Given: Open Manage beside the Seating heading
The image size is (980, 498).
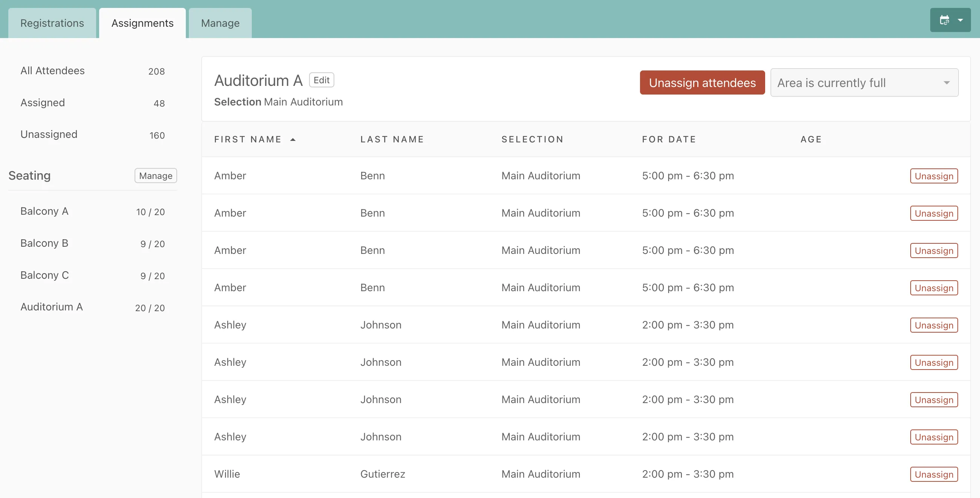Looking at the screenshot, I should coord(155,175).
